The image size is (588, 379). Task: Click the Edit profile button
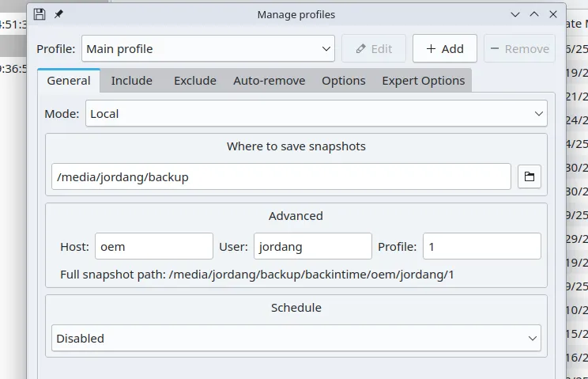pyautogui.click(x=373, y=48)
